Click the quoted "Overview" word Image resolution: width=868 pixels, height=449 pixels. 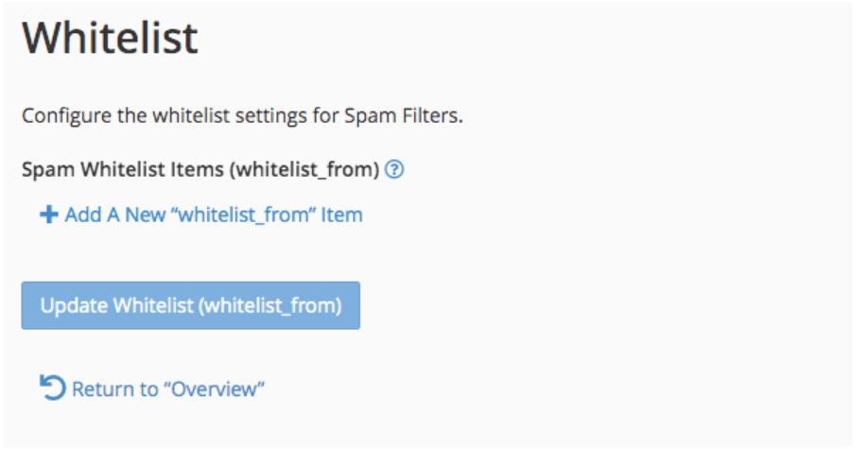click(215, 389)
